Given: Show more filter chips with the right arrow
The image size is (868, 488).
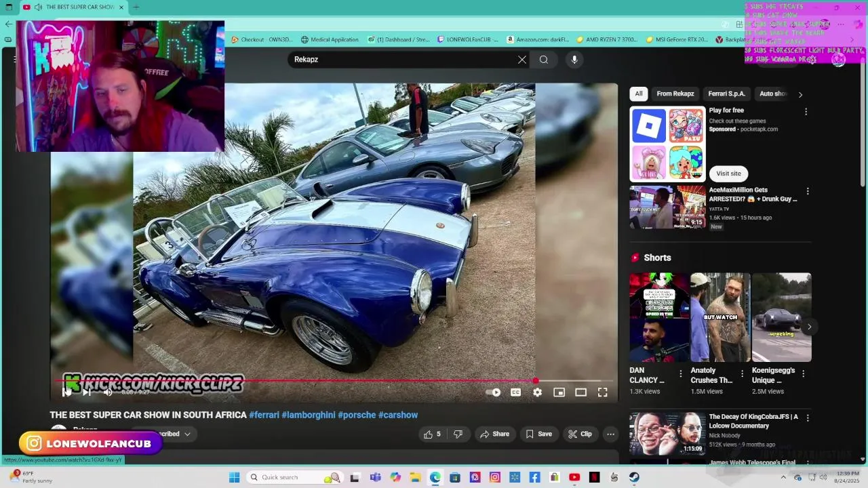Looking at the screenshot, I should pyautogui.click(x=800, y=95).
